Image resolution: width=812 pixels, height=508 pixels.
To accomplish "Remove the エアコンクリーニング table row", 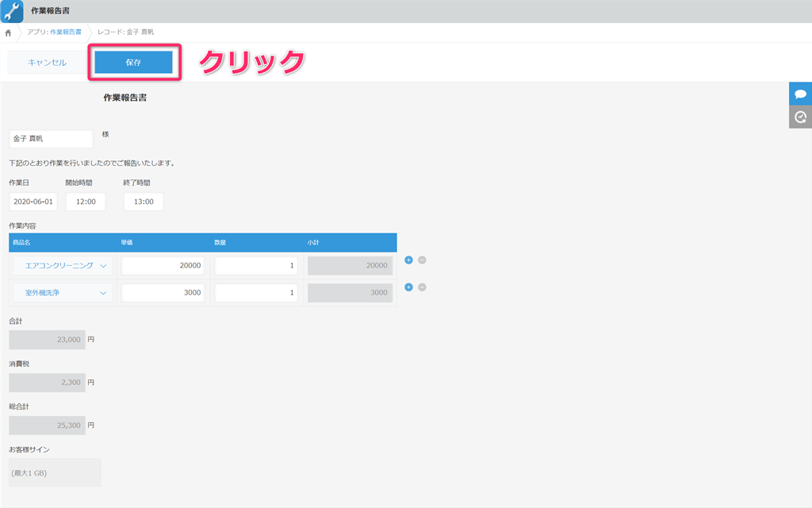I will point(422,260).
